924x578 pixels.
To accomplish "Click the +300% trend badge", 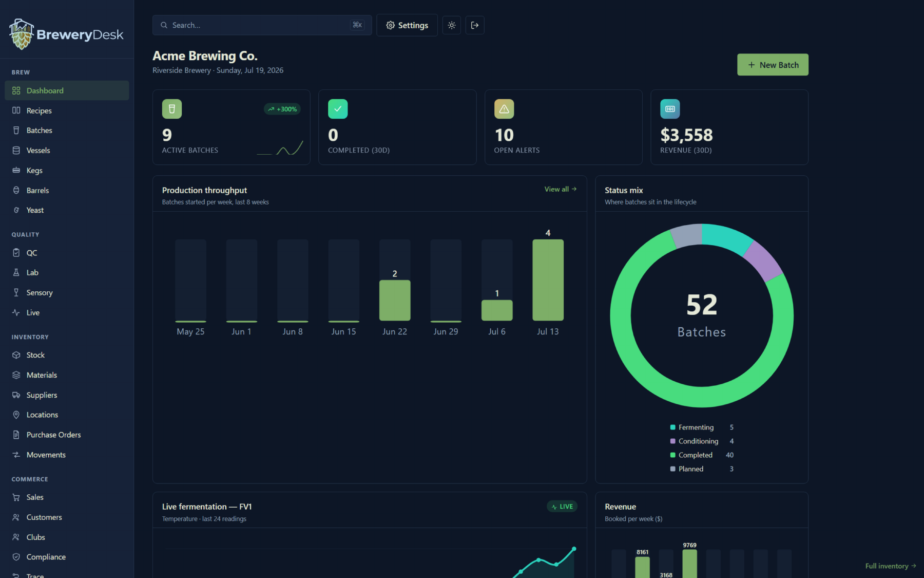I will click(x=282, y=109).
